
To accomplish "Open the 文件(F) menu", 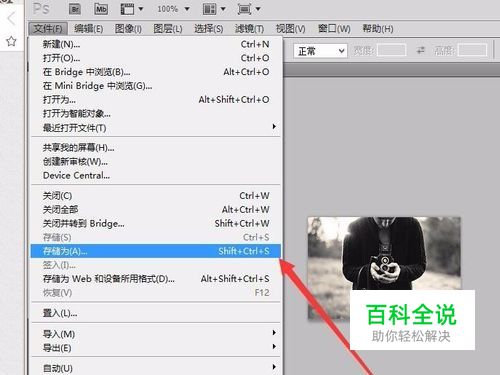I will [48, 29].
